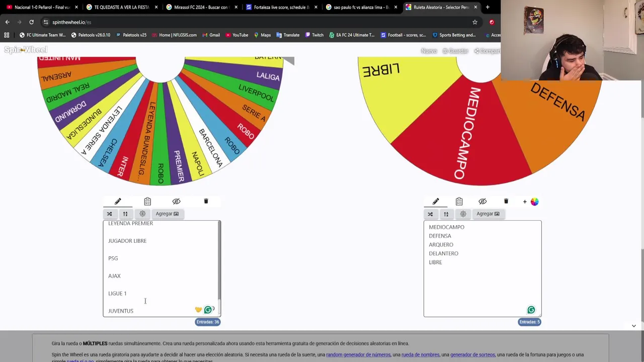Click the DELANTERO entry in right list
This screenshot has width=644, height=362.
point(443,253)
